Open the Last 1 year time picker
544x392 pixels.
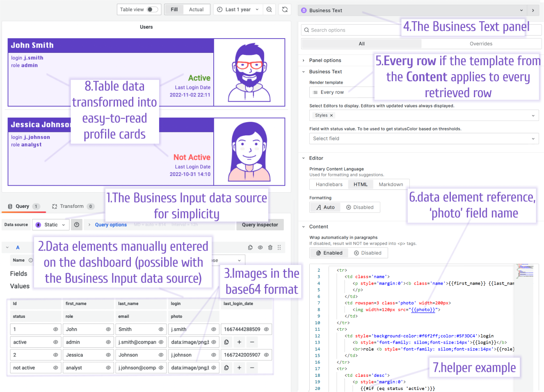(238, 9)
